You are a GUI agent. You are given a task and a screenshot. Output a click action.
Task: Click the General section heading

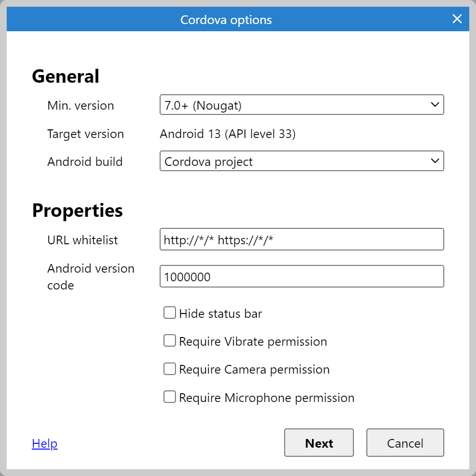[65, 75]
